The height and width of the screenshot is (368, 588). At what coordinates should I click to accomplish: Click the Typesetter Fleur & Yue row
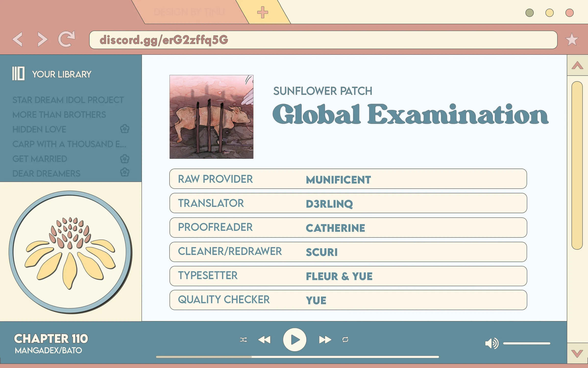point(348,276)
